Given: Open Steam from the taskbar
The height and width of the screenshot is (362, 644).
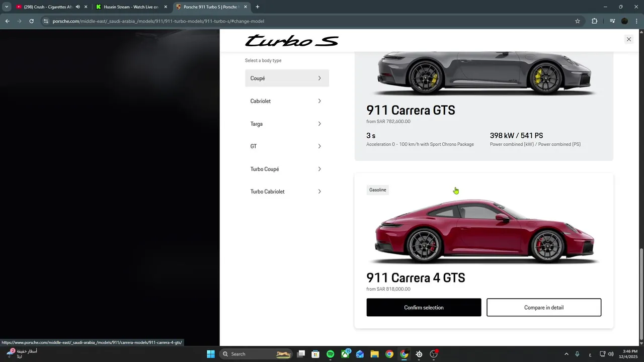Looking at the screenshot, I should click(419, 354).
